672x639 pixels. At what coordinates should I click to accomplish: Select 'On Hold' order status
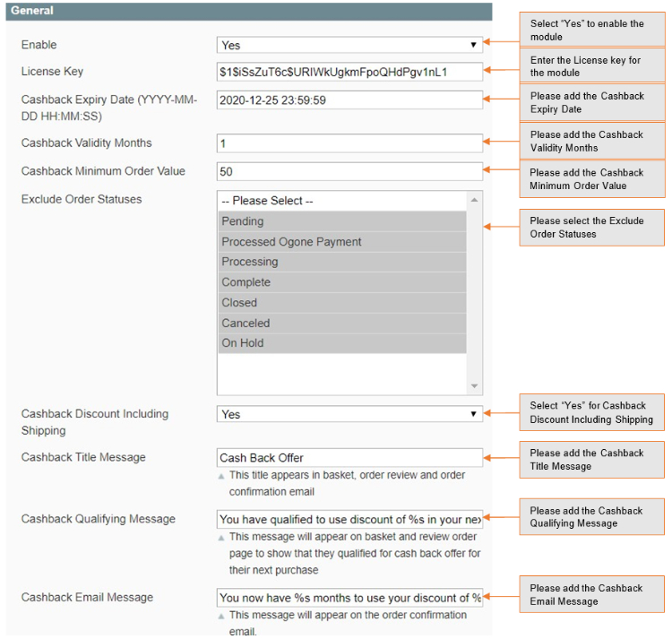click(x=342, y=343)
